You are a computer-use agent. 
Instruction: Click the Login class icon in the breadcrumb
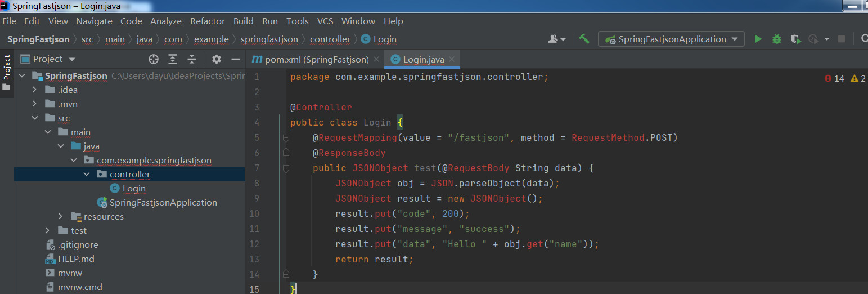366,39
